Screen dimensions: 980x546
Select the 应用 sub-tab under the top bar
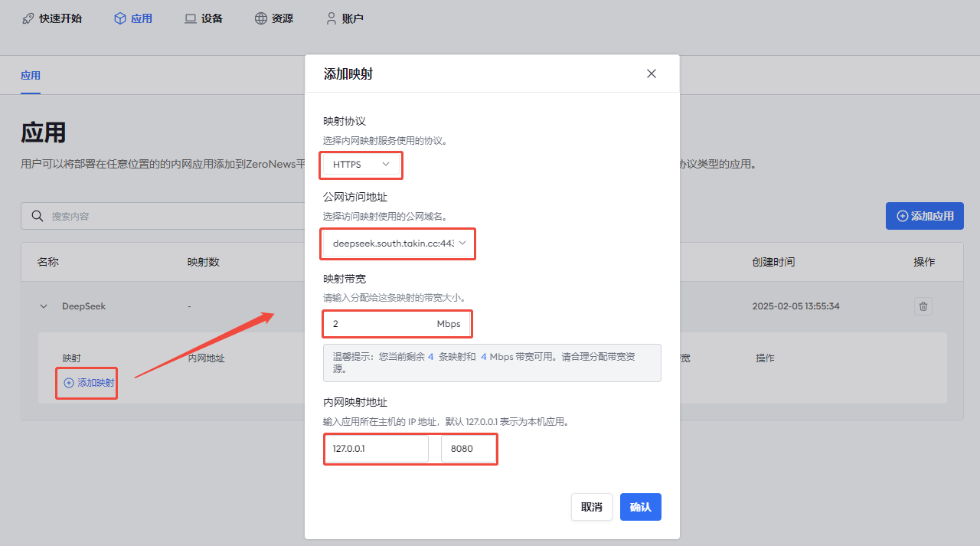(31, 76)
